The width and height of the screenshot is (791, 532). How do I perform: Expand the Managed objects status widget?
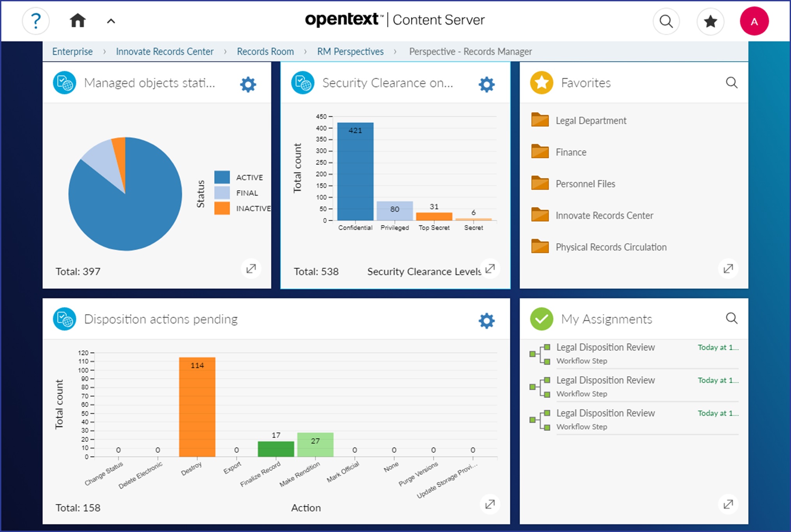(251, 268)
